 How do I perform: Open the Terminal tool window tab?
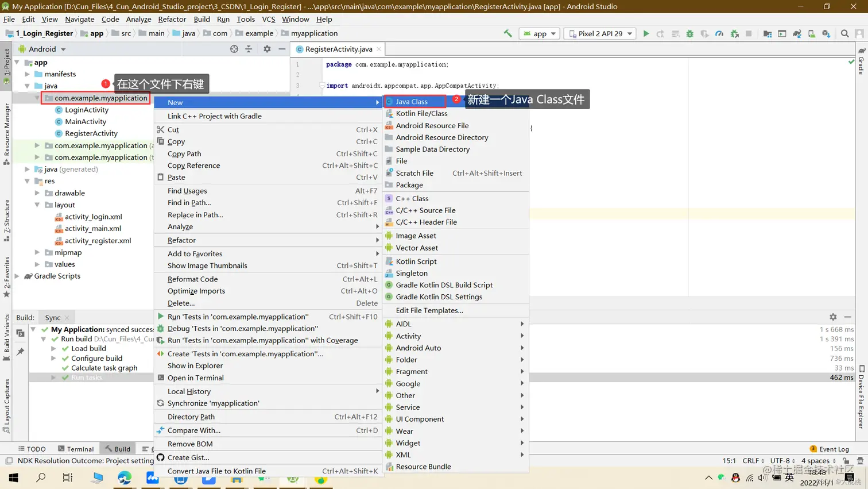pos(76,449)
